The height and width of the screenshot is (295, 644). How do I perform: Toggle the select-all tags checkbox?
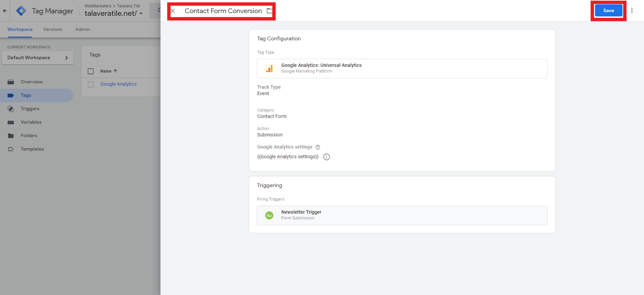click(x=91, y=71)
